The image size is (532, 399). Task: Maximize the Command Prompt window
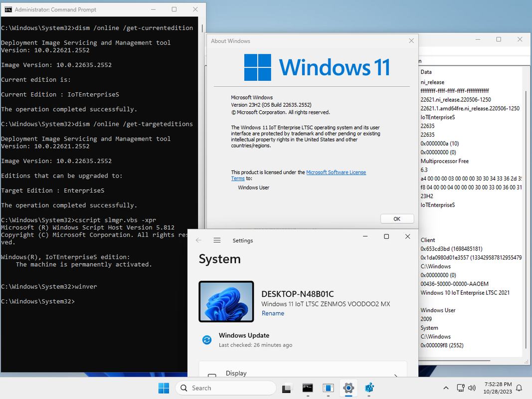click(174, 9)
